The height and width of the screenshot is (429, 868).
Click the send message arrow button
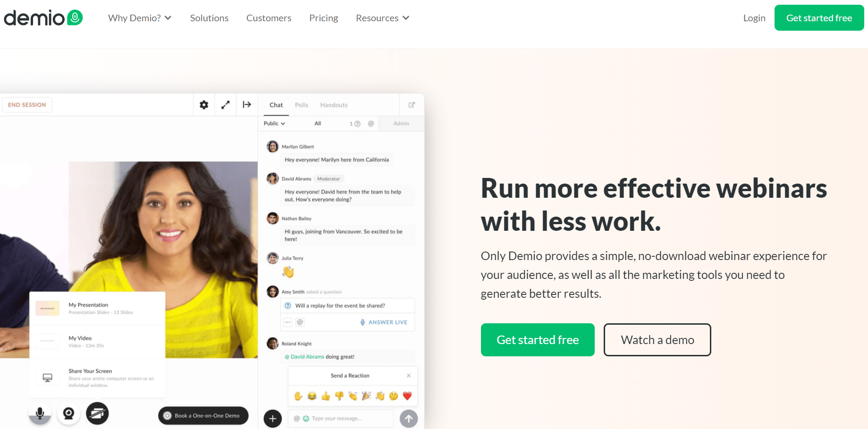[x=409, y=419]
